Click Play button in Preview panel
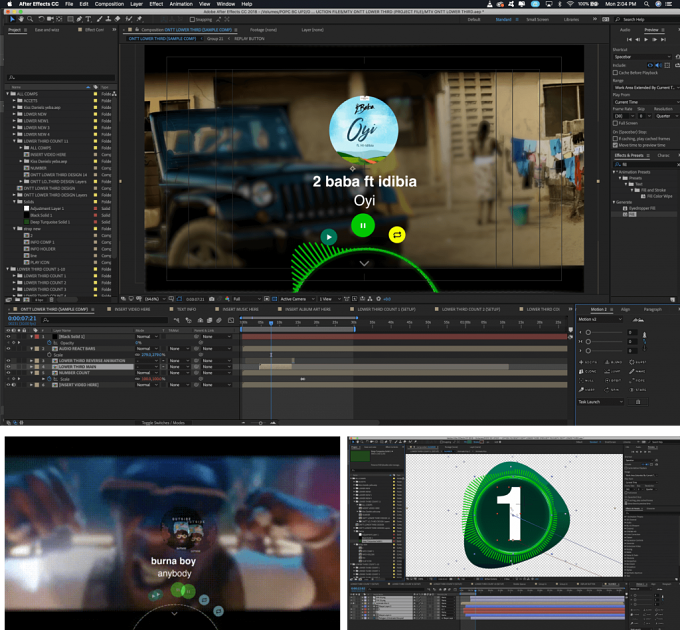The image size is (680, 630). point(646,39)
